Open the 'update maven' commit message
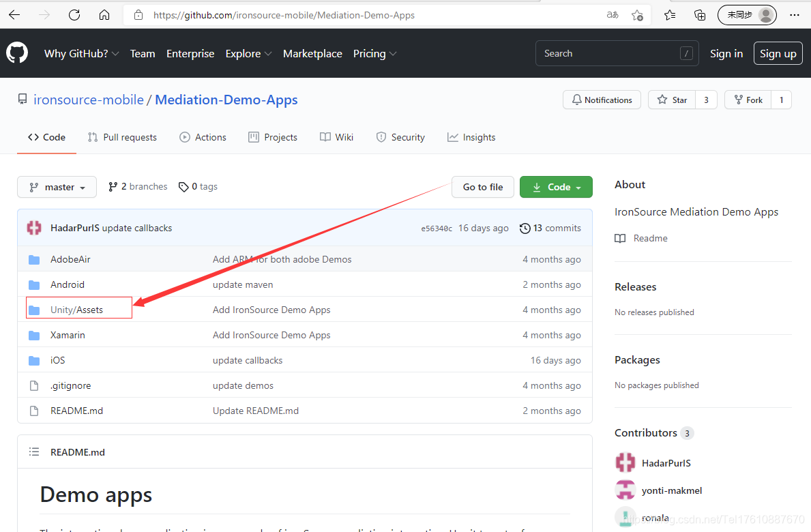Viewport: 811px width, 532px height. tap(243, 285)
